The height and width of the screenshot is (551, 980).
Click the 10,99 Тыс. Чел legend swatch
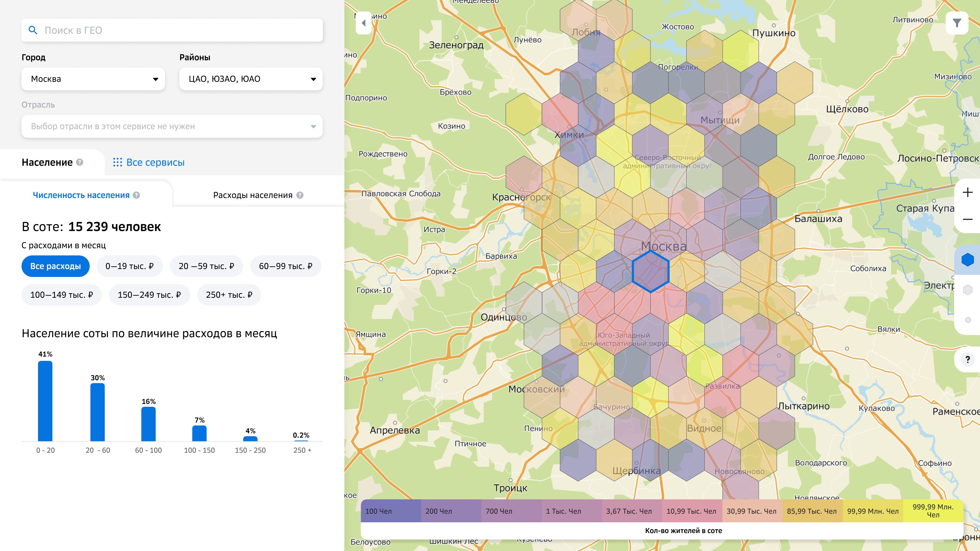coord(692,511)
